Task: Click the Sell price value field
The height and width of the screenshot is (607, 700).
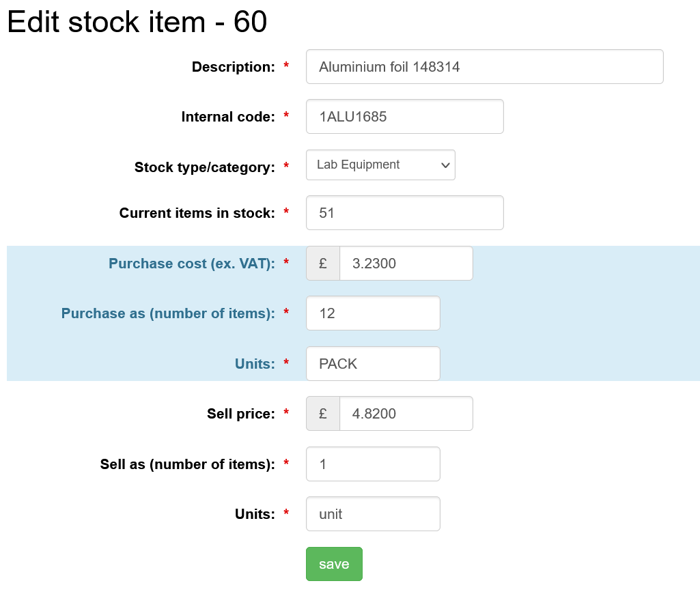Action: click(x=406, y=414)
